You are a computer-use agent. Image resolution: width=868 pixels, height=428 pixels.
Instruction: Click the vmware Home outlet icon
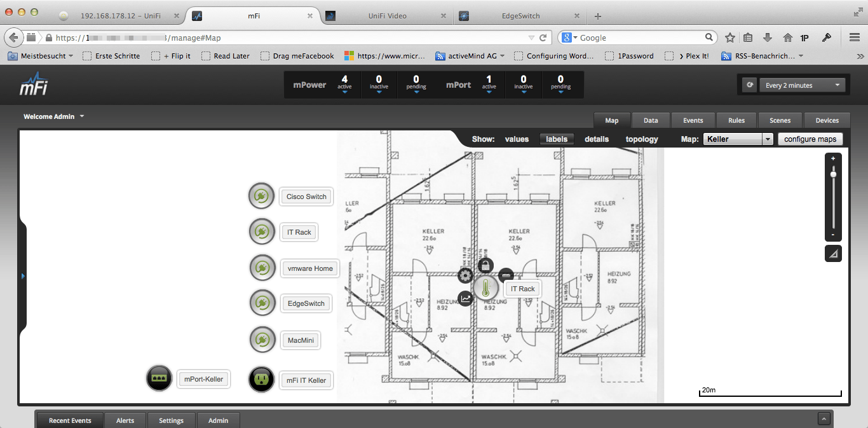coord(261,268)
